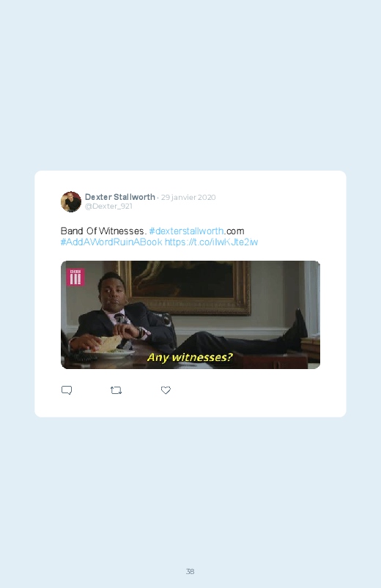Click the shoes resting on the desk
381x588 pixels.
(297, 330)
